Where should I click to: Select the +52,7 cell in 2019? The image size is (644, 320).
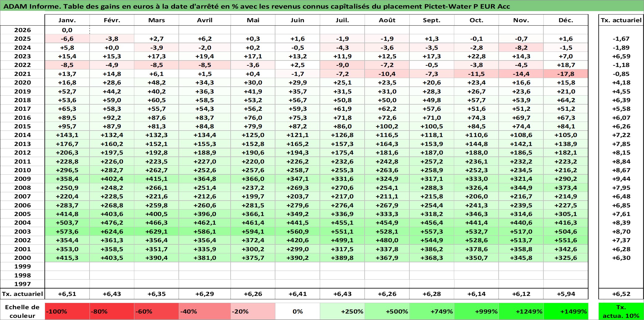tap(67, 91)
